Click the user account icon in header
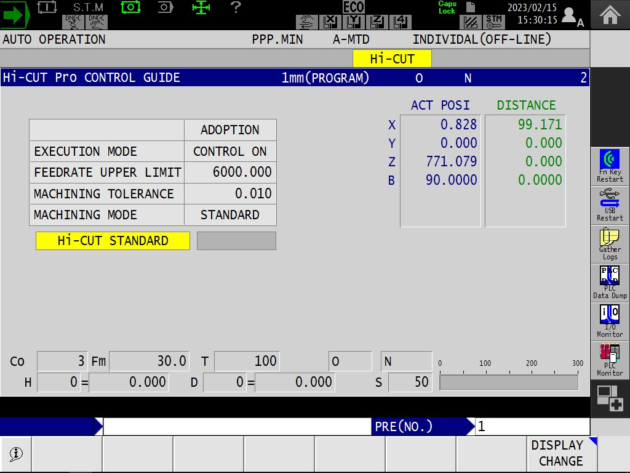This screenshot has height=473, width=630. (571, 15)
